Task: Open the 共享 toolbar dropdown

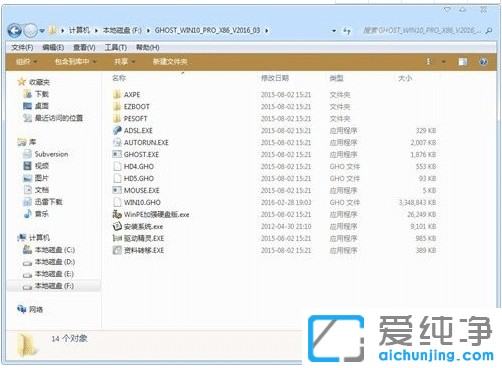Action: (x=124, y=62)
